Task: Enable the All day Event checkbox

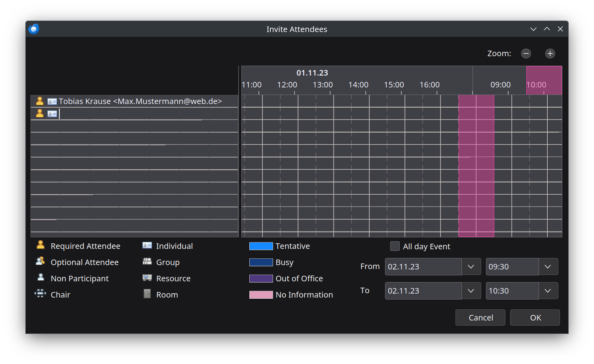Action: [395, 246]
